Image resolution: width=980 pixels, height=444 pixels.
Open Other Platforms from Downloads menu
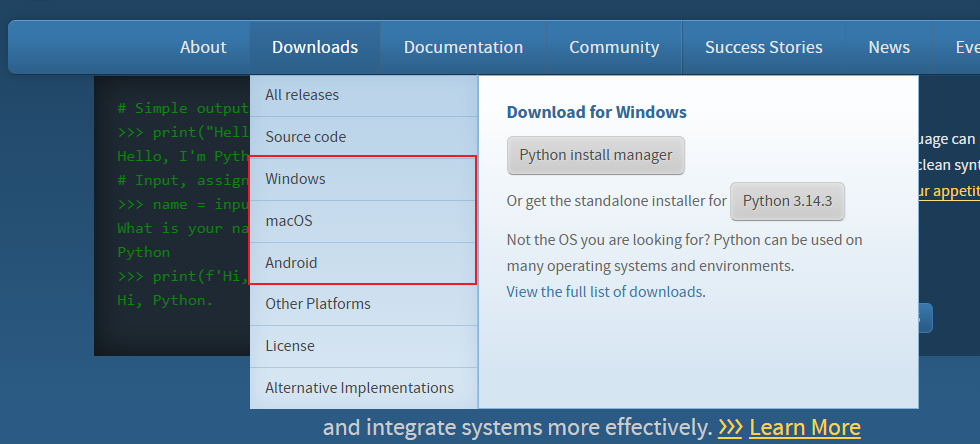[x=317, y=304]
